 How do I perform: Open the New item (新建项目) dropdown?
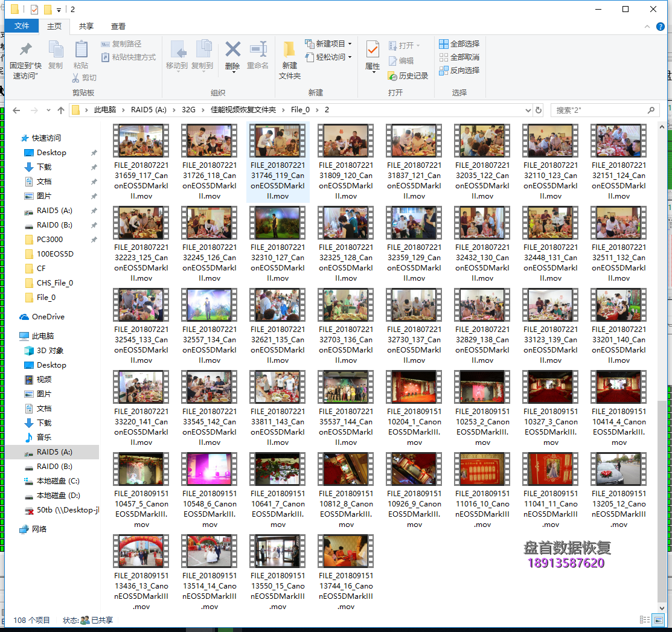[328, 43]
